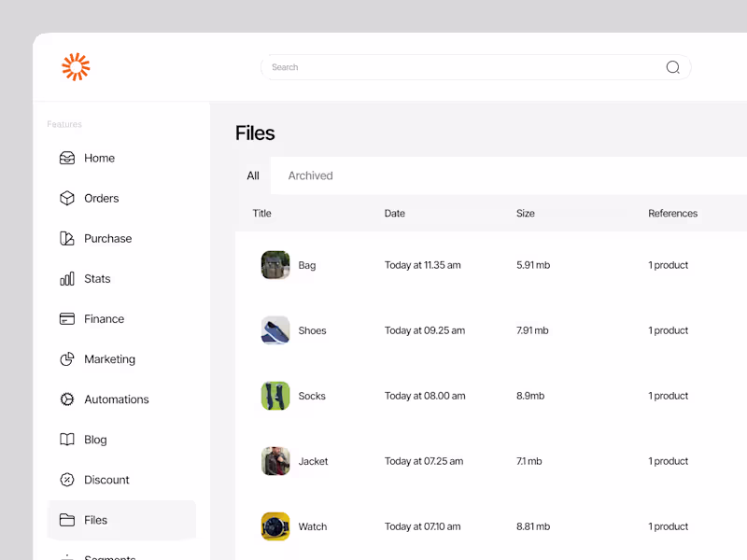Open '1 product' reference in Watch row

(669, 526)
